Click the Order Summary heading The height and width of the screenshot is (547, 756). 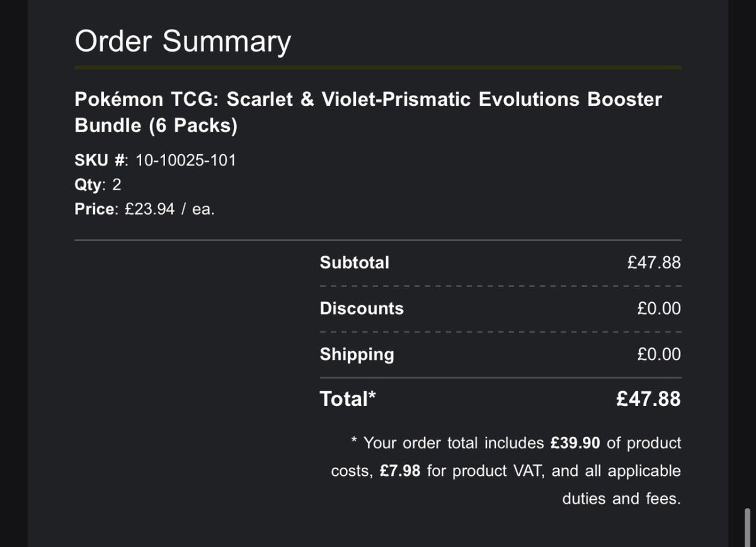[183, 42]
